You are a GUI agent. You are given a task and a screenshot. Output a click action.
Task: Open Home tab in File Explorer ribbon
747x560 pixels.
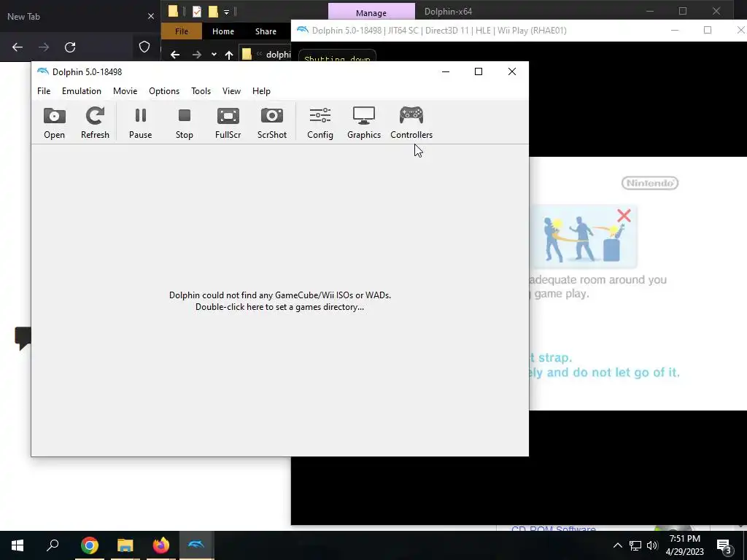223,31
